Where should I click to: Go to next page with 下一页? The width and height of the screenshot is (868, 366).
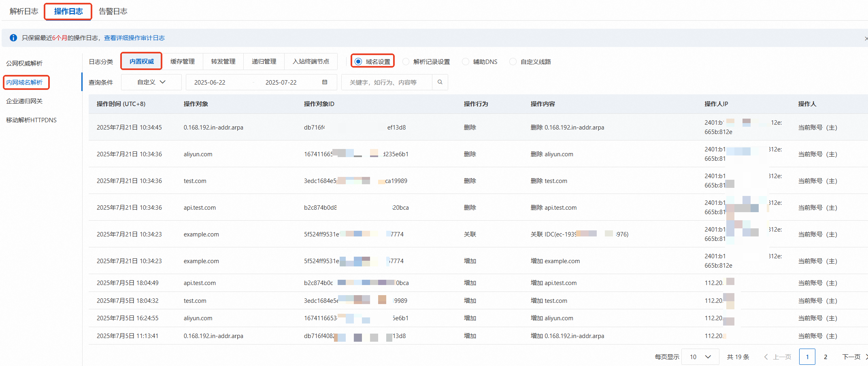click(855, 357)
